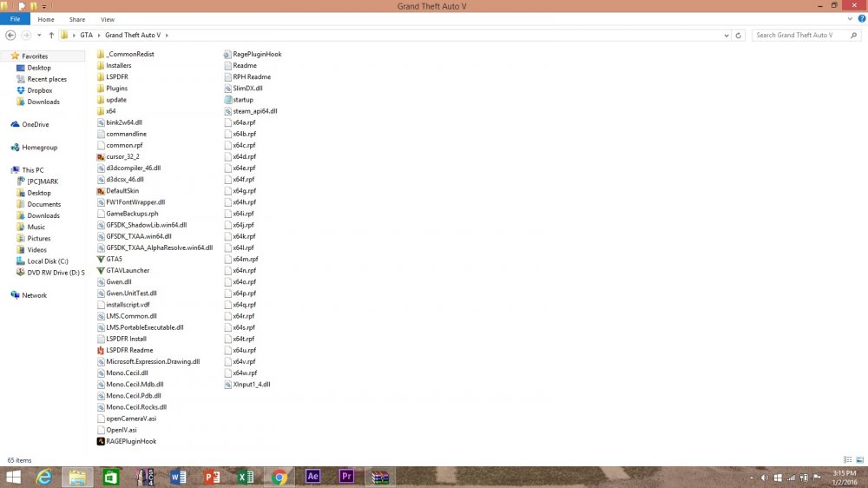Click the GTA breadcrumb in address bar
Screen dimensions: 868x488
(86, 35)
